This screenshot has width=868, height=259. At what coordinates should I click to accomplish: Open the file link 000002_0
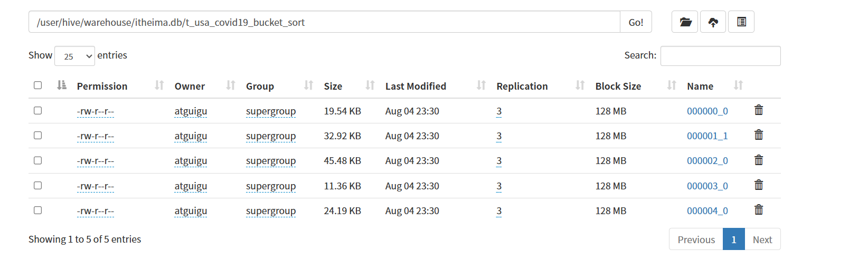(707, 160)
